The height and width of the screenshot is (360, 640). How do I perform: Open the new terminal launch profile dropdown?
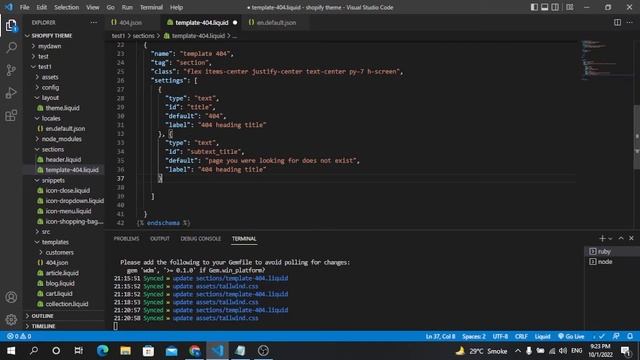[610, 238]
